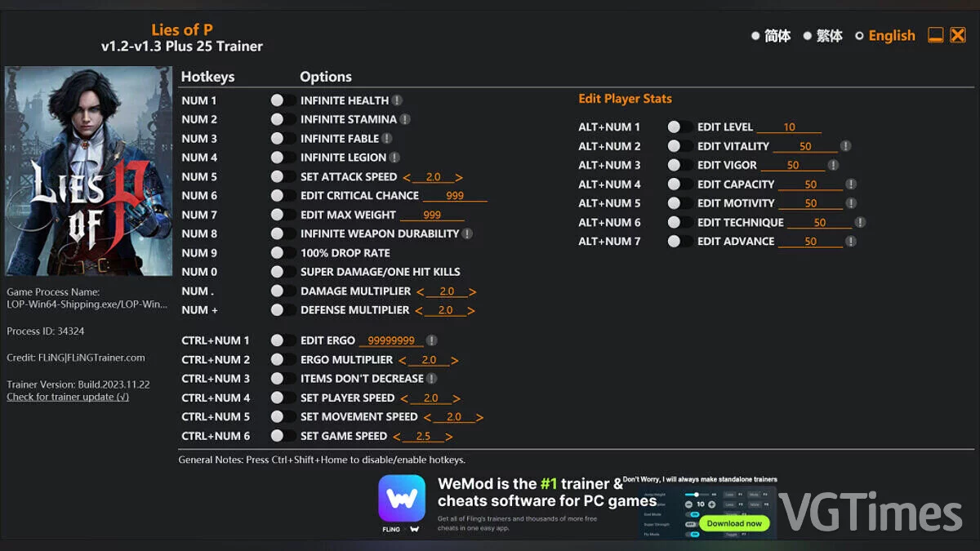Click warning icon next to Edit Ergo

432,340
